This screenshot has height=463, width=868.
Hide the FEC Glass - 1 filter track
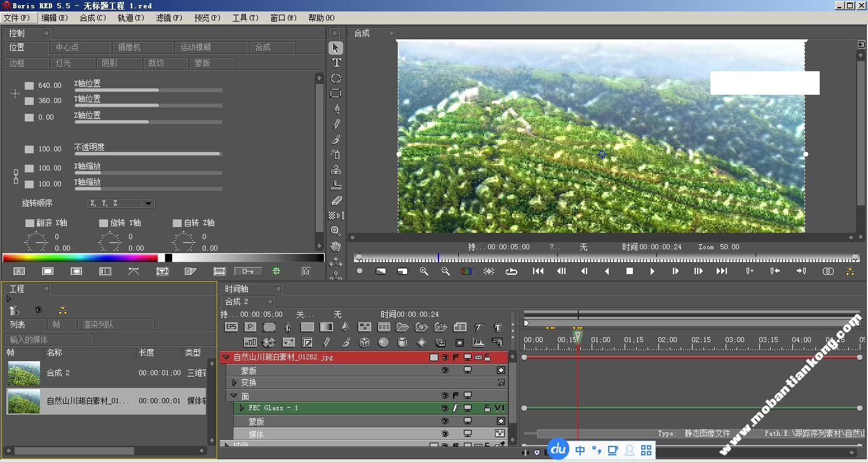(445, 408)
